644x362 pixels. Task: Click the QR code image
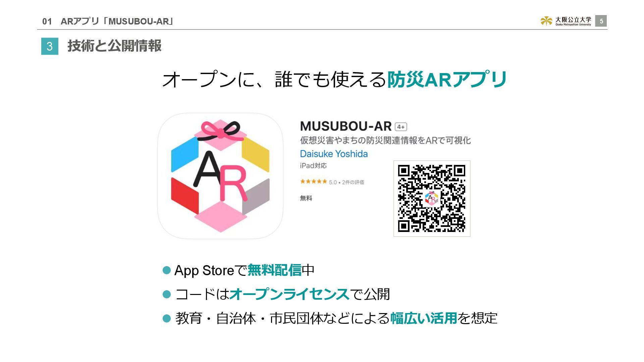(x=432, y=198)
